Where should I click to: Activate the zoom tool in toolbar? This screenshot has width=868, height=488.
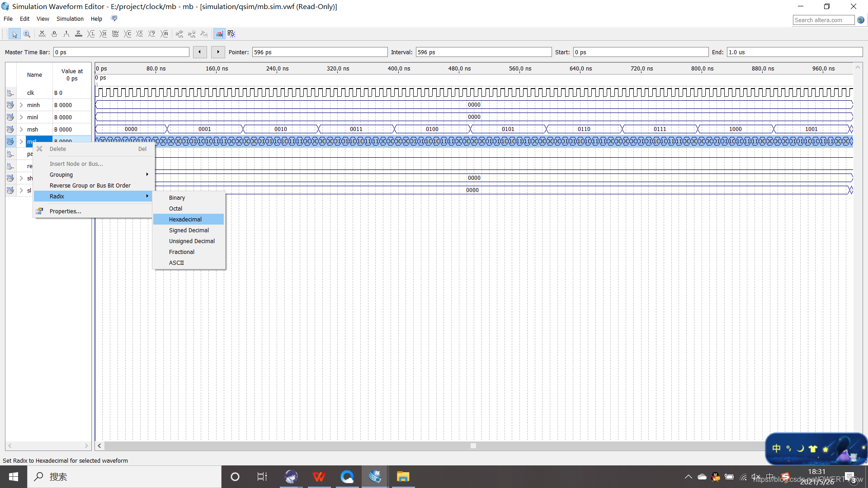point(27,34)
